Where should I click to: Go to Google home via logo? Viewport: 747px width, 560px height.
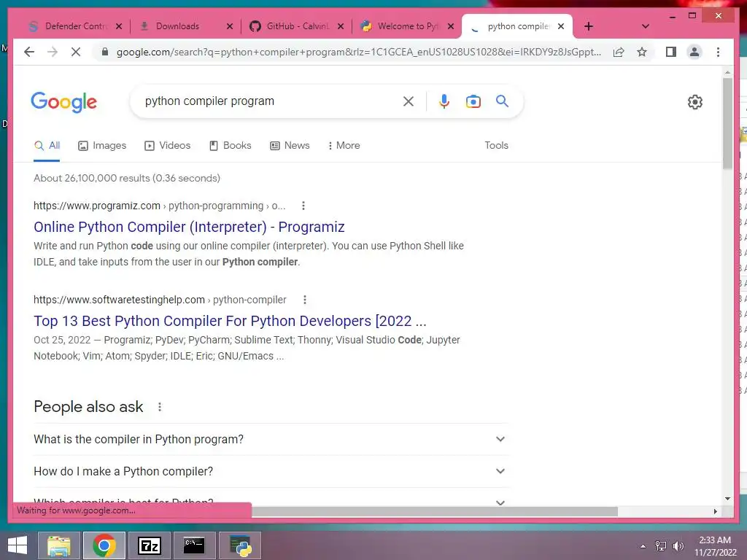(64, 102)
